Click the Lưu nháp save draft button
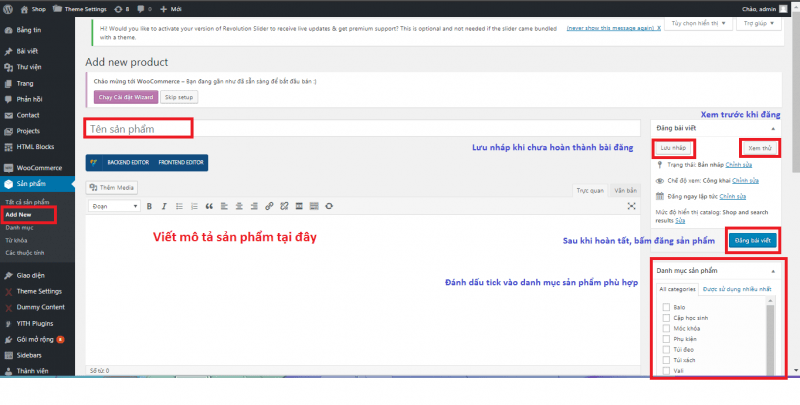Image resolution: width=800 pixels, height=405 pixels. [677, 148]
